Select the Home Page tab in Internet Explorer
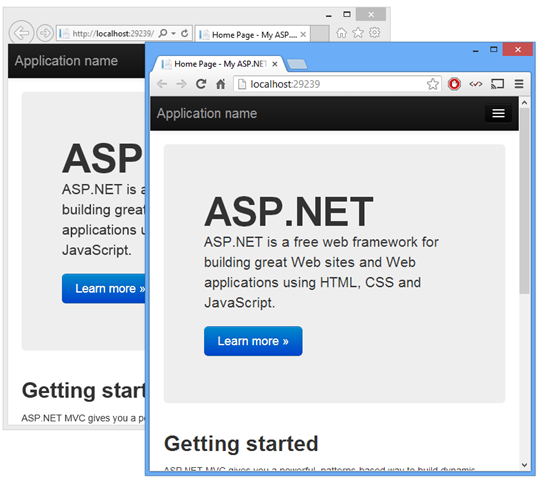 [253, 34]
